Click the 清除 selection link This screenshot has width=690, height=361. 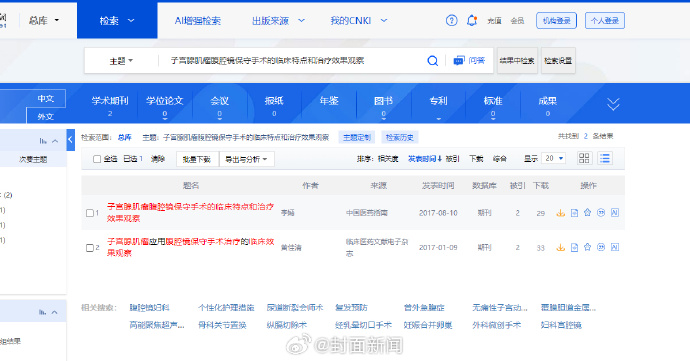pyautogui.click(x=158, y=159)
